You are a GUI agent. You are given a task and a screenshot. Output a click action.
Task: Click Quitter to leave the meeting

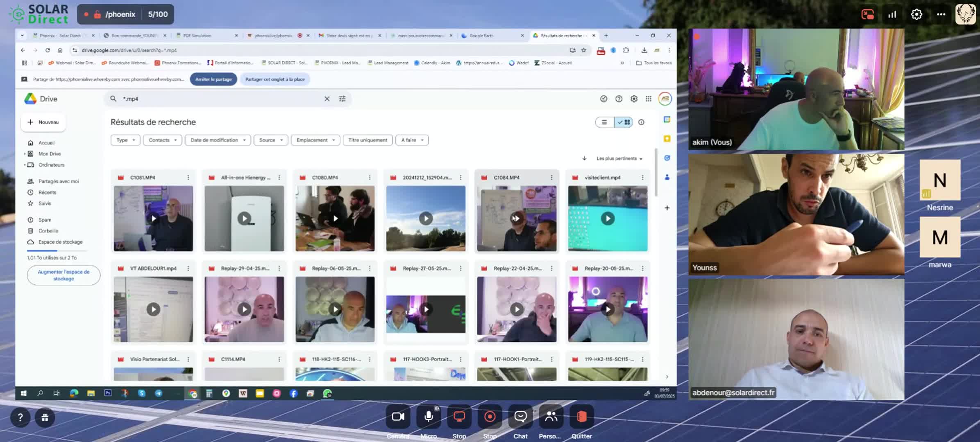click(582, 417)
